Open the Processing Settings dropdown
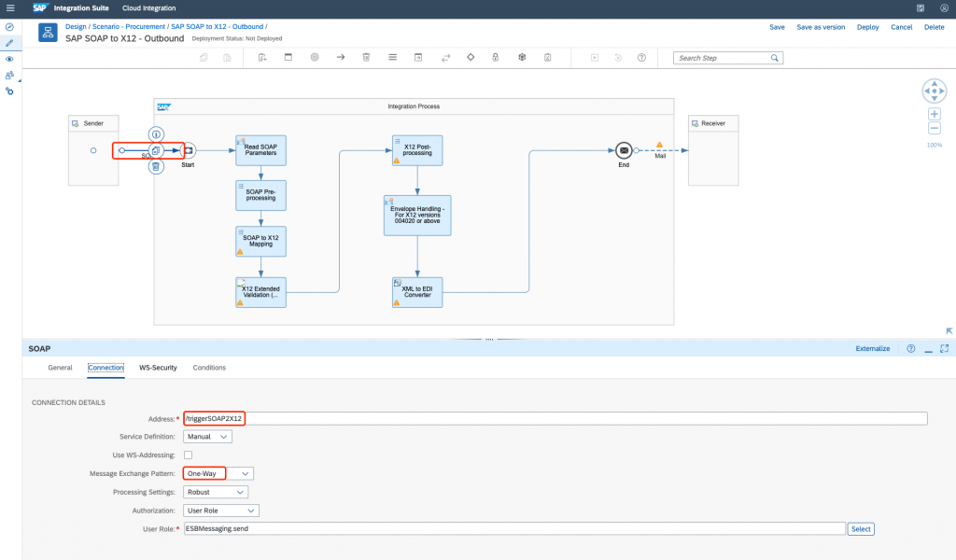This screenshot has height=560, width=956. point(216,492)
